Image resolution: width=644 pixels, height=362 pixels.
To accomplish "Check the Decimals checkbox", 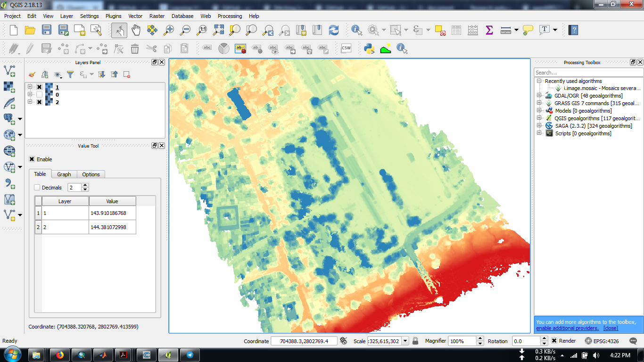I will 37,188.
